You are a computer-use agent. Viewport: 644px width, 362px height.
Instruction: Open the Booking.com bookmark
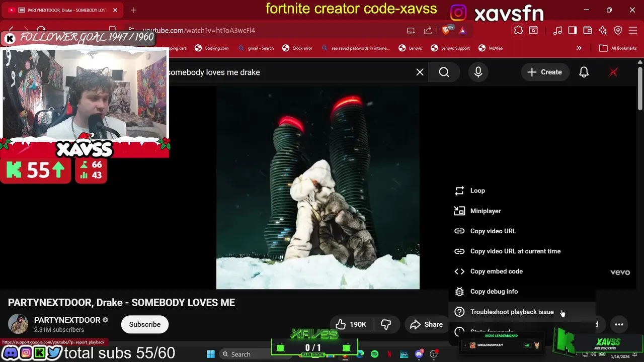coord(212,48)
